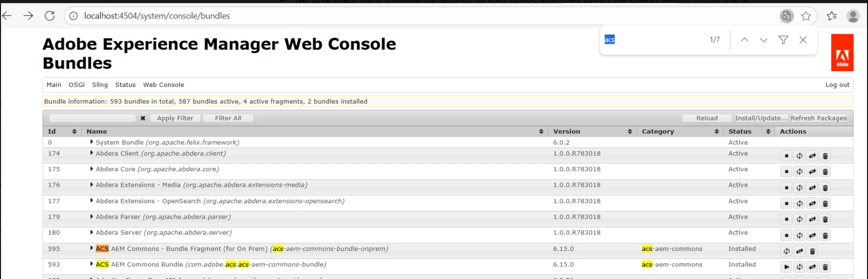Expand ACS AEM Commons Bundle details

[x=92, y=264]
